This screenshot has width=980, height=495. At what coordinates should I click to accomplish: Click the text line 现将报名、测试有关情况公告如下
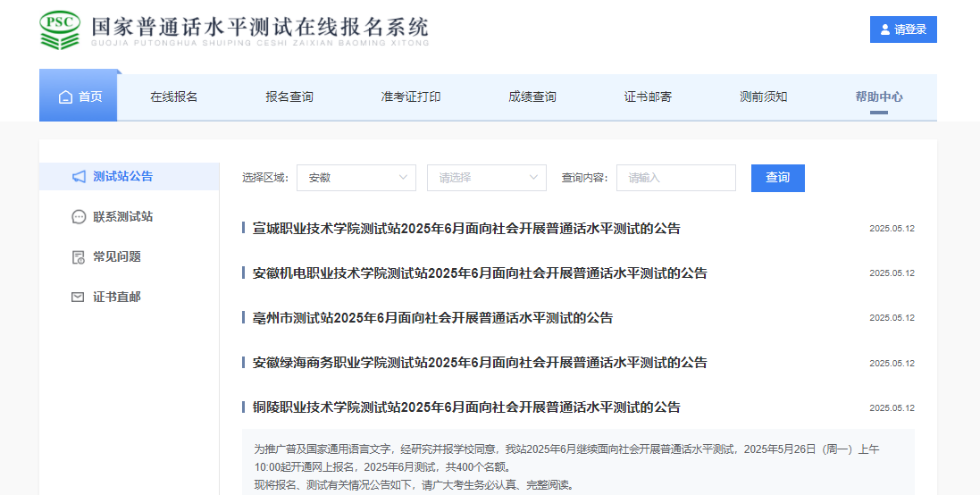click(x=414, y=485)
